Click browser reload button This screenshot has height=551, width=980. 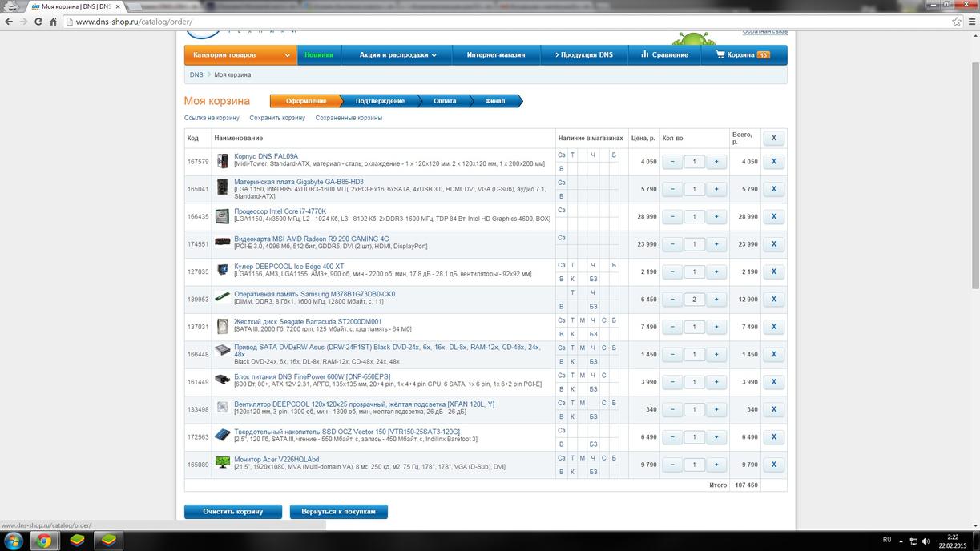(38, 22)
